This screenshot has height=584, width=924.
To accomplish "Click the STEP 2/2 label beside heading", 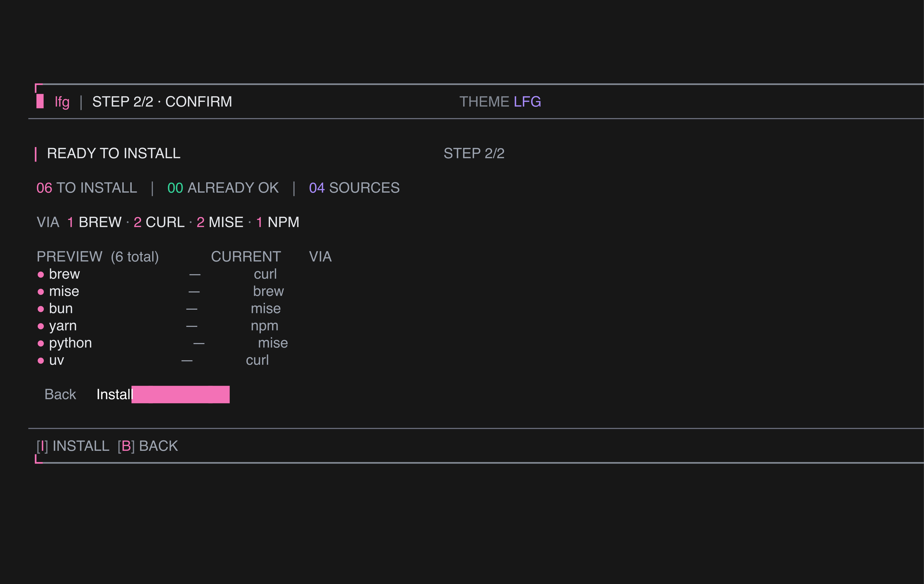I will click(474, 153).
